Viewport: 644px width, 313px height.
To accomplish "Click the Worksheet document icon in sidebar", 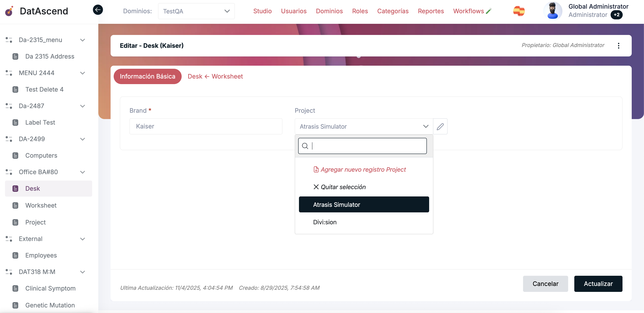I will [15, 205].
